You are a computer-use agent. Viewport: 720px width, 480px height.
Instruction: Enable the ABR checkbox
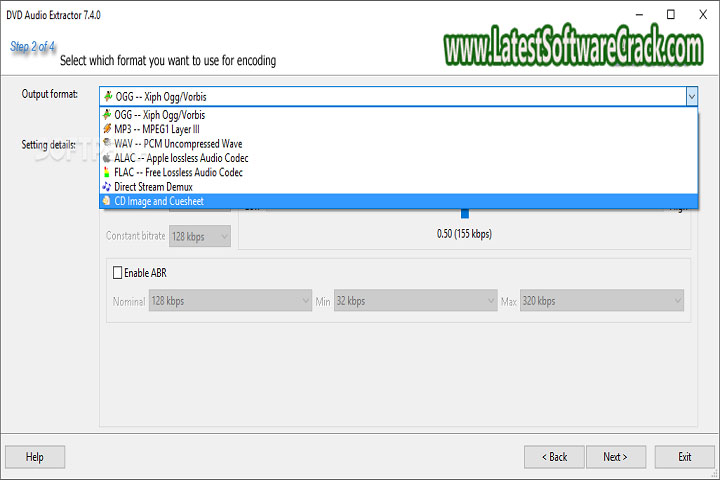[118, 272]
